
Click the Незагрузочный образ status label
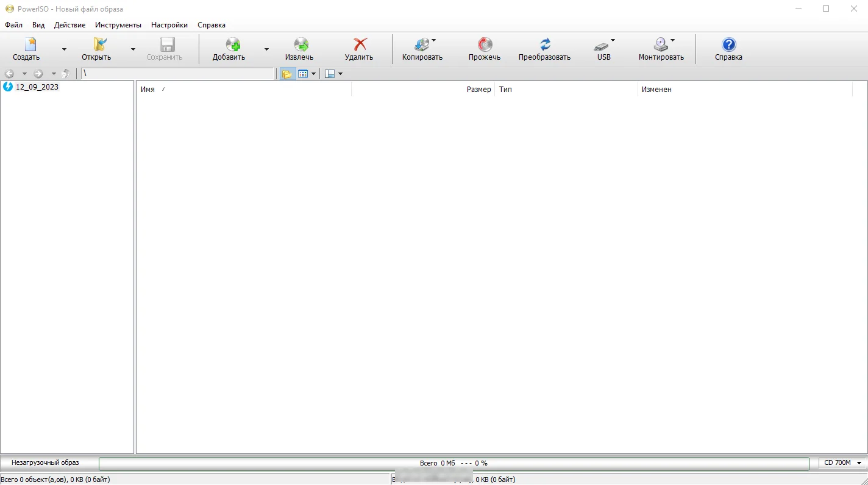[x=45, y=463]
